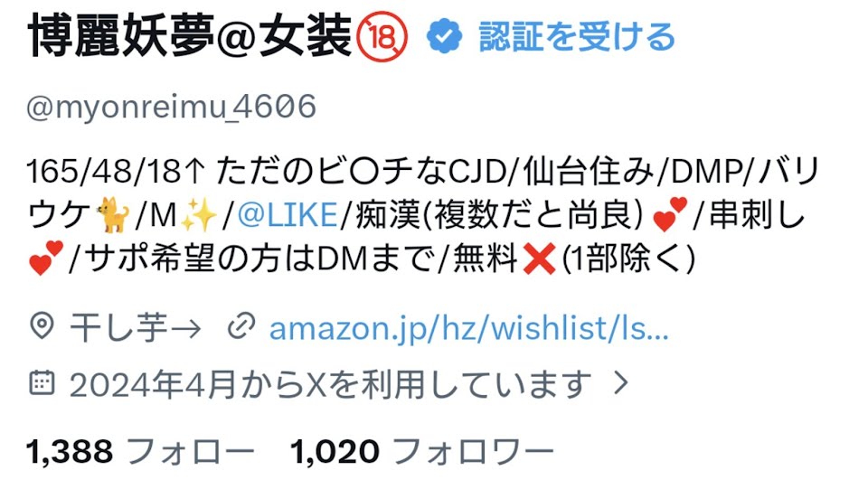View the 1,388 フォロー following list
This screenshot has width=868, height=480.
[141, 452]
